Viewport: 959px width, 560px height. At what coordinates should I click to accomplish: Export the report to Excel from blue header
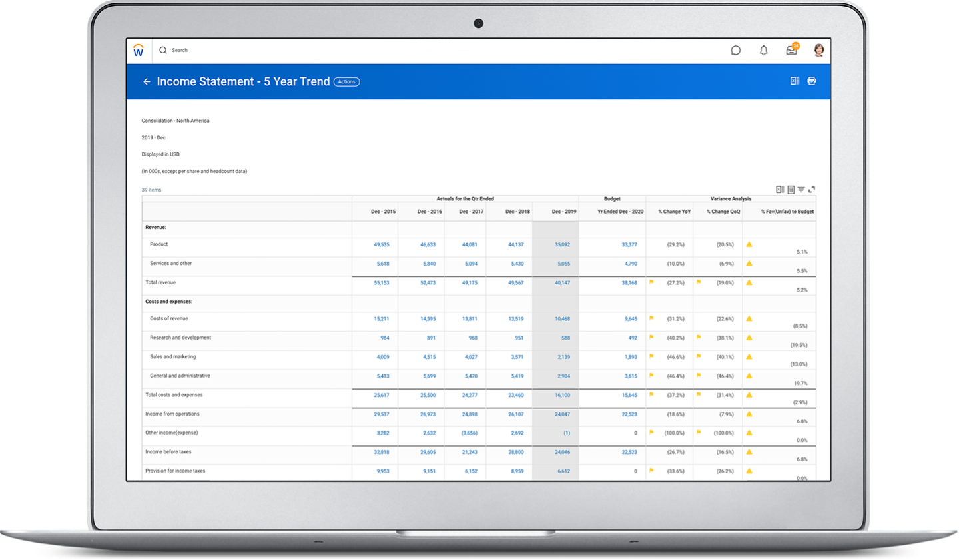tap(795, 81)
